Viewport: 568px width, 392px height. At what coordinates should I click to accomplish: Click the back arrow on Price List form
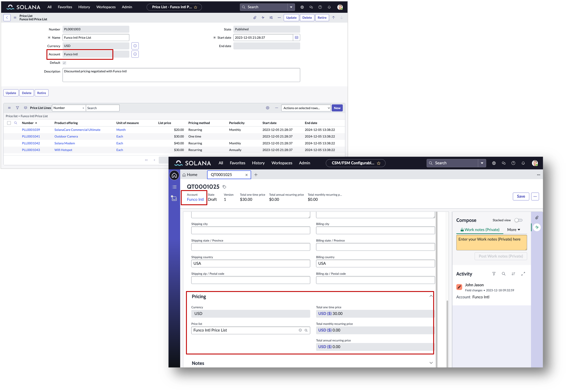[x=7, y=17]
